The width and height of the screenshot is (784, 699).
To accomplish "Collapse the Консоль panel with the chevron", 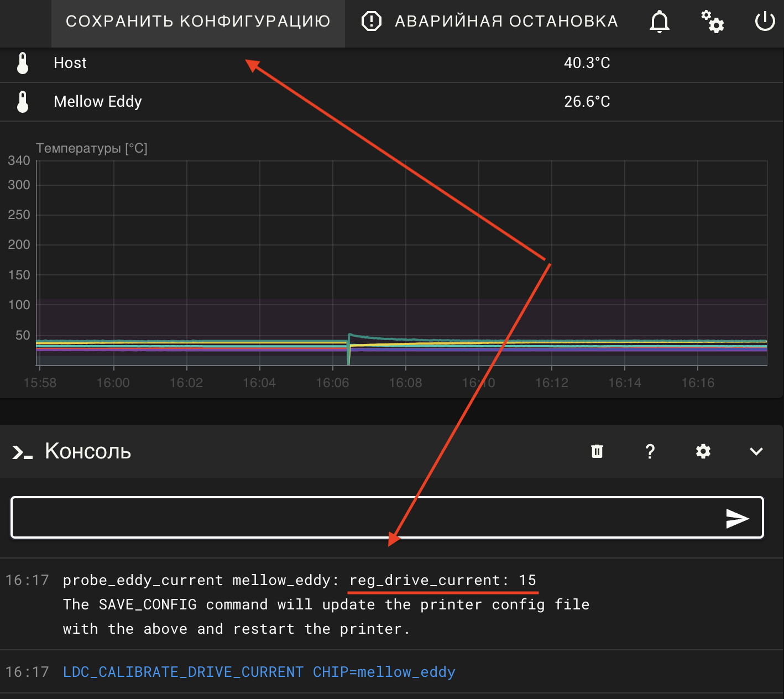I will 756,451.
